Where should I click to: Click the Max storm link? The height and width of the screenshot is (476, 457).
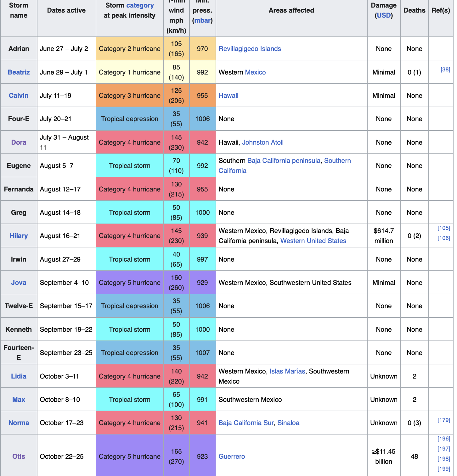[19, 400]
